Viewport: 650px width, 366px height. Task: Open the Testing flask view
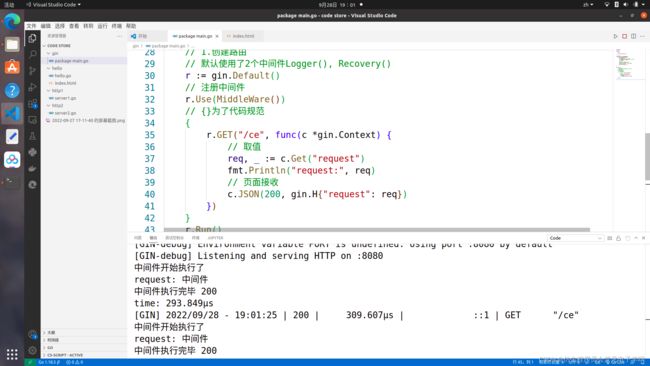(x=32, y=136)
